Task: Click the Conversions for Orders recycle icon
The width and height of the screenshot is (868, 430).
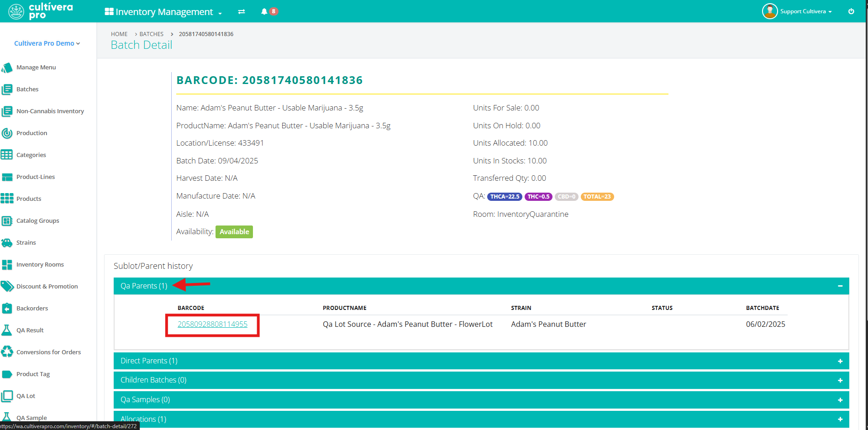Action: 7,352
